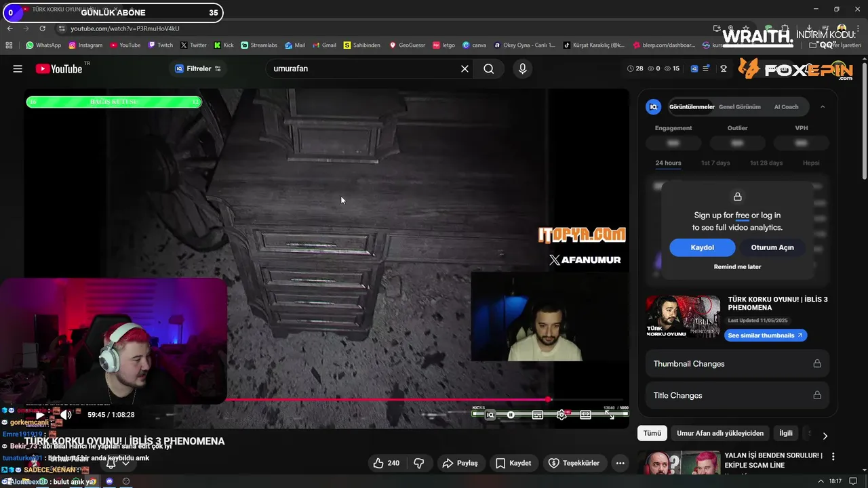
Task: Click the play icon beside the timestamp
Action: tap(40, 414)
